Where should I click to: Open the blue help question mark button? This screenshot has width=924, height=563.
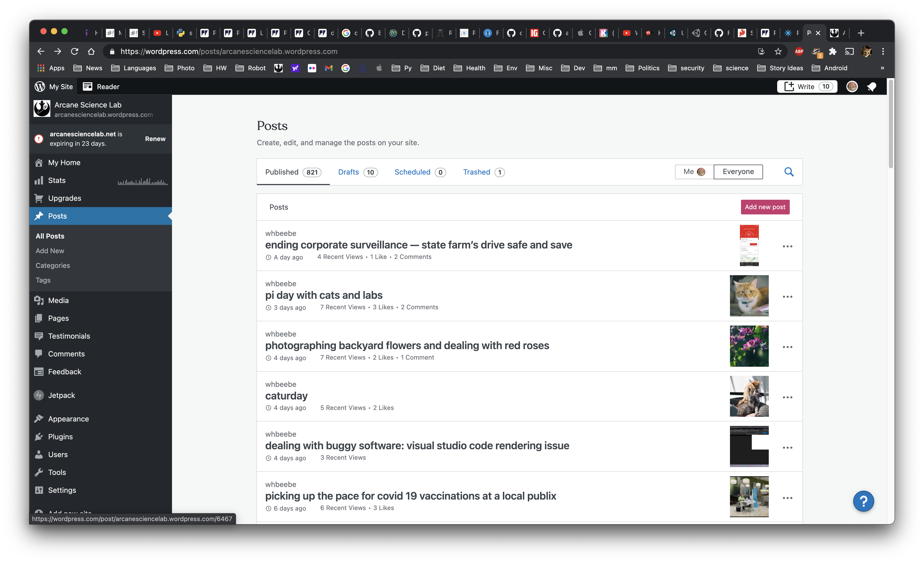863,501
